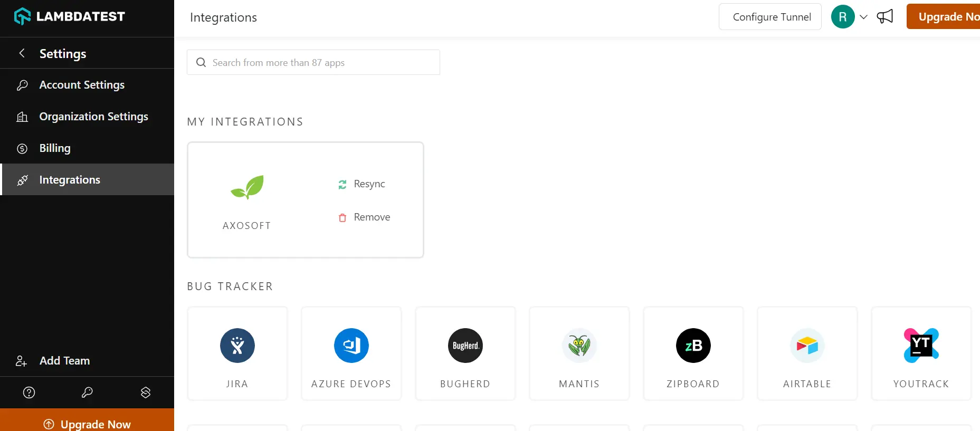Click the YouTrack integration icon
Image resolution: width=980 pixels, height=431 pixels.
(x=921, y=346)
